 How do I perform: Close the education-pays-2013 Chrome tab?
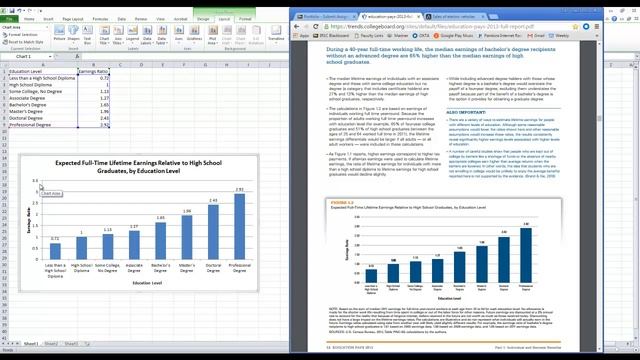(x=418, y=17)
